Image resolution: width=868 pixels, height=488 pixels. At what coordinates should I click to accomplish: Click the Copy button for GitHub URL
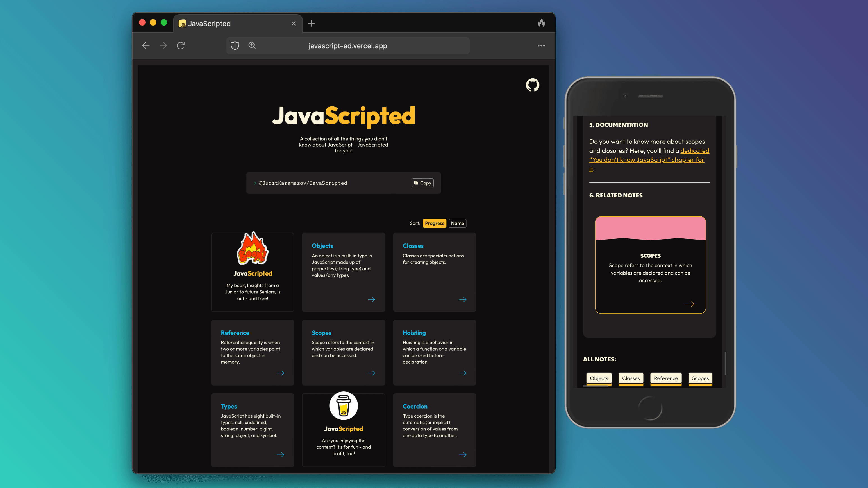[423, 182]
